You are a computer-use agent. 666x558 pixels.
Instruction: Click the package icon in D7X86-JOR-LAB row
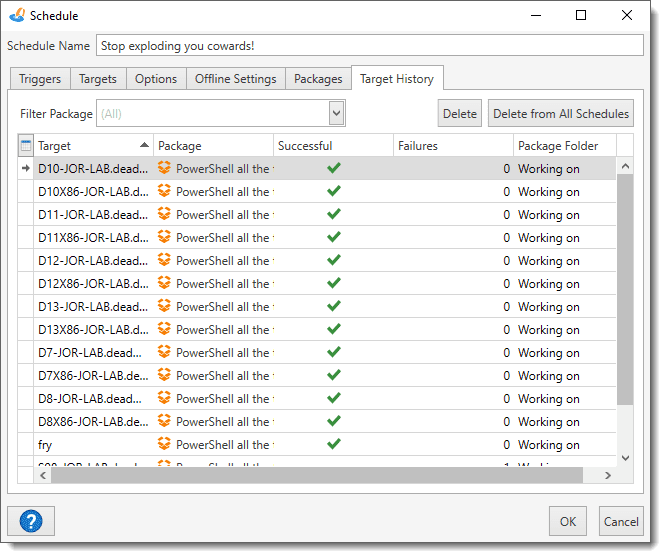pyautogui.click(x=164, y=375)
